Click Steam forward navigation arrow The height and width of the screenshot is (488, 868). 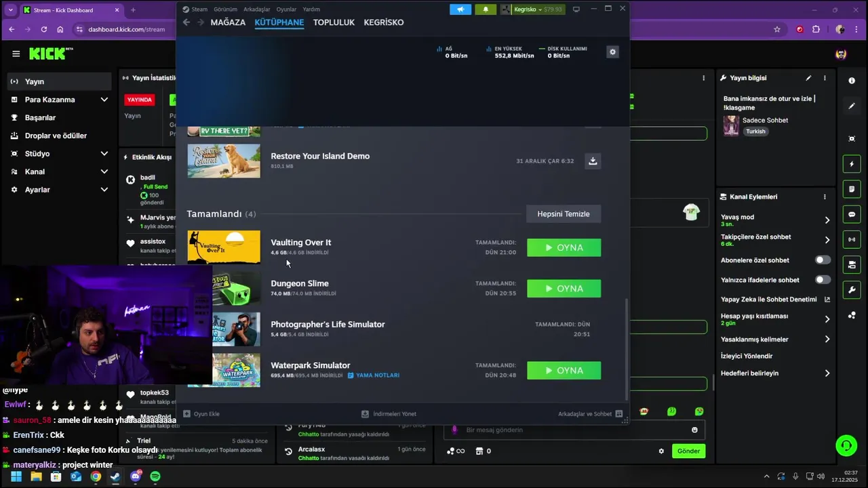(x=201, y=22)
